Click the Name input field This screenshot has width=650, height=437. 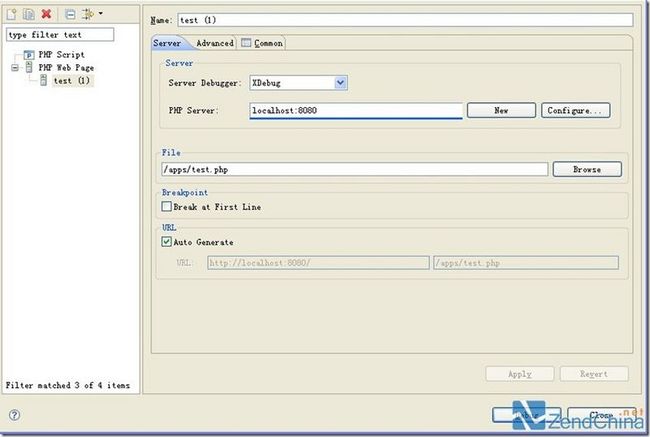(x=405, y=20)
